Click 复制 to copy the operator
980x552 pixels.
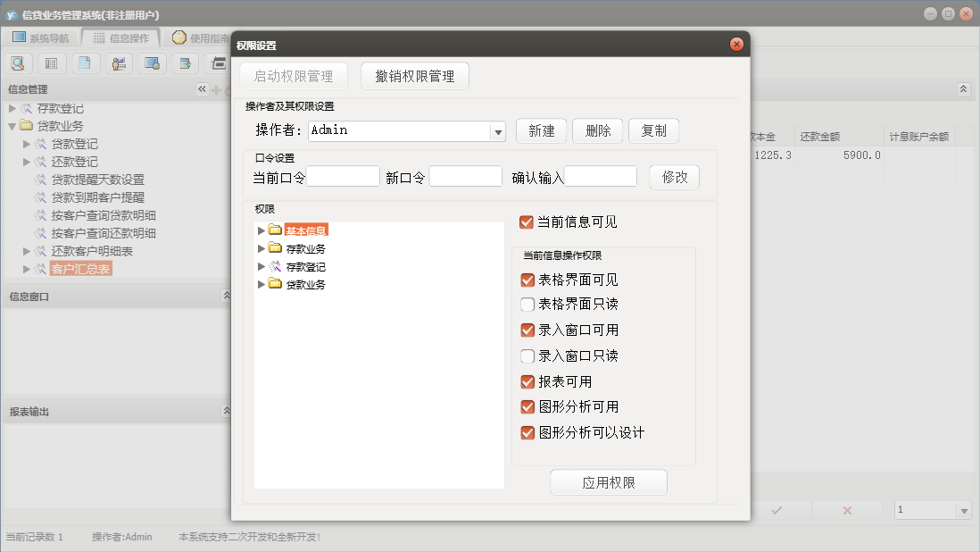(x=653, y=130)
